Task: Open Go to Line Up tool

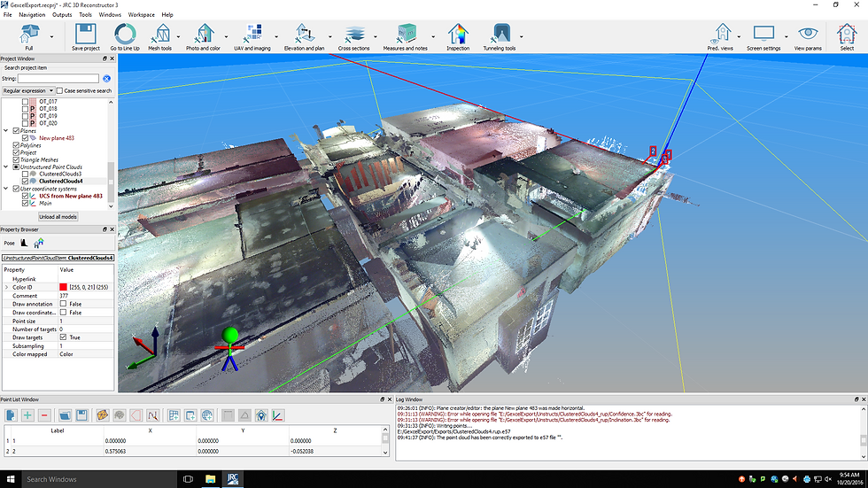Action: tap(125, 34)
